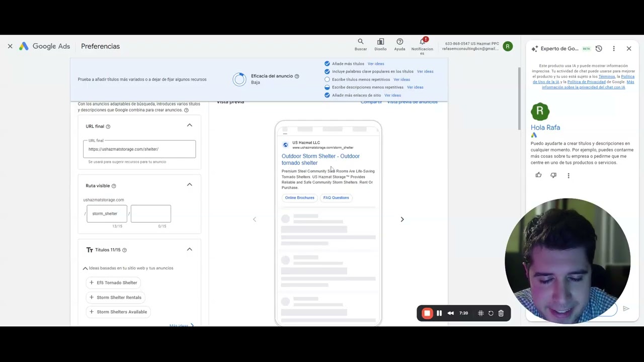
Task: Open chat history in Experto de Google panel
Action: (599, 49)
